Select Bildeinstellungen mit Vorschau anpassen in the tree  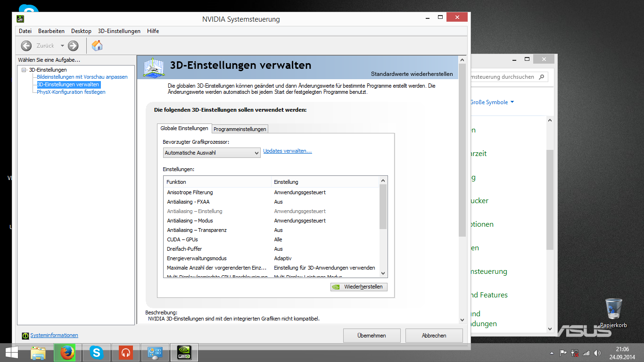click(82, 77)
